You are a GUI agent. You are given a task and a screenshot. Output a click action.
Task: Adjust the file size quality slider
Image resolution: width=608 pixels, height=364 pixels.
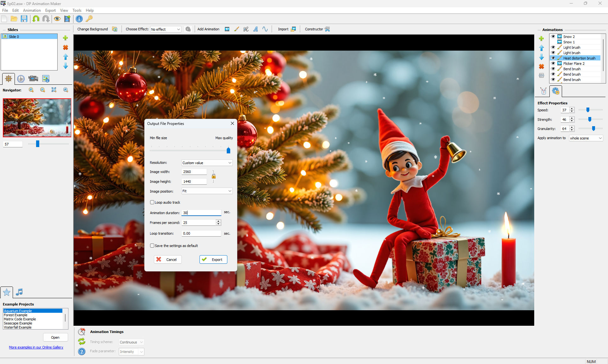pos(228,150)
